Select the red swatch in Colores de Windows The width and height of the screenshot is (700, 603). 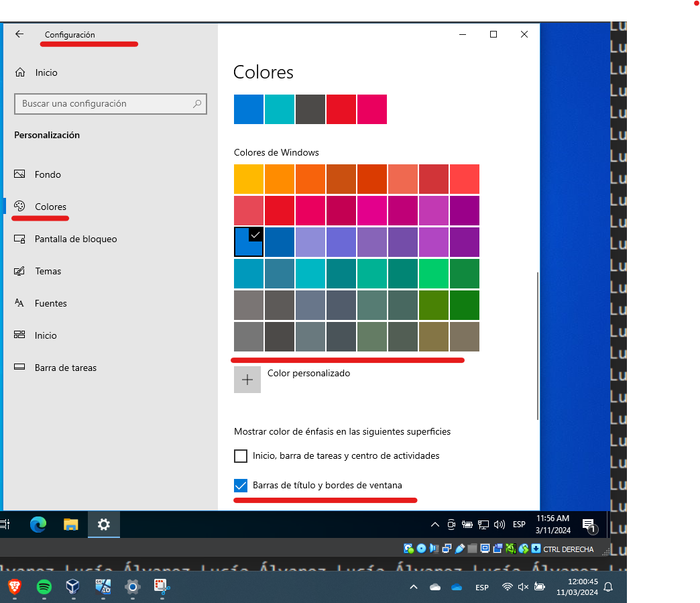(279, 210)
